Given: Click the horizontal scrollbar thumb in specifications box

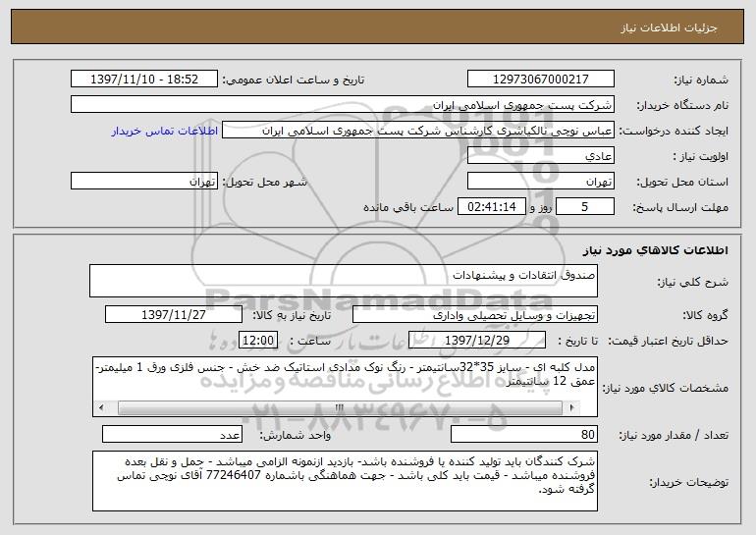Looking at the screenshot, I should (340, 407).
